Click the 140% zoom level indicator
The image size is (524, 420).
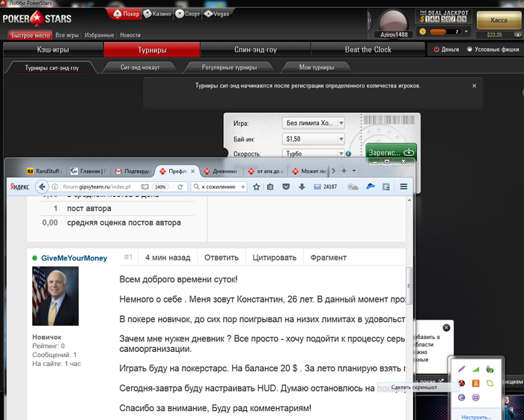pos(160,186)
